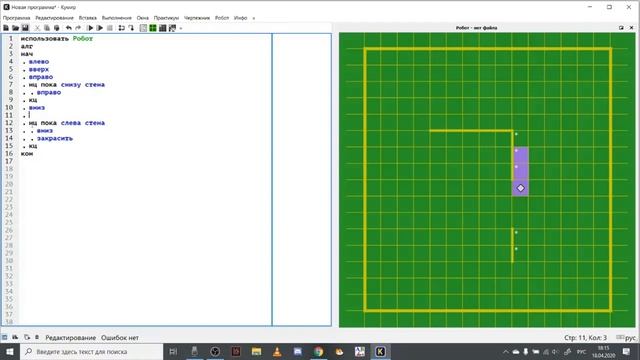Copy the selected code
640x360 pixels.
tap(47, 28)
